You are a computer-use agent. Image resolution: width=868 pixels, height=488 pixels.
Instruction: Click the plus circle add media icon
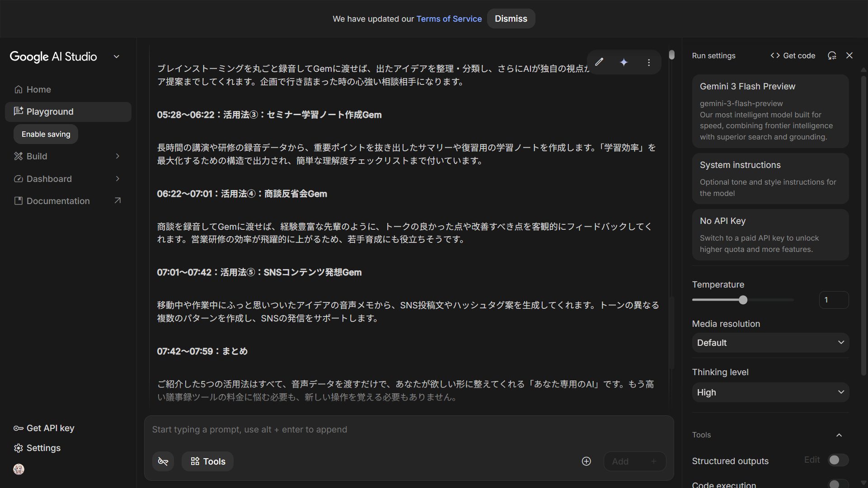pos(586,461)
